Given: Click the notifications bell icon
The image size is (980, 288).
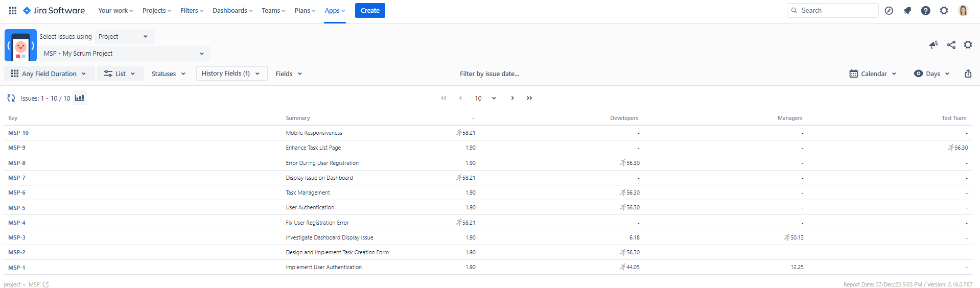Looking at the screenshot, I should click(x=907, y=10).
